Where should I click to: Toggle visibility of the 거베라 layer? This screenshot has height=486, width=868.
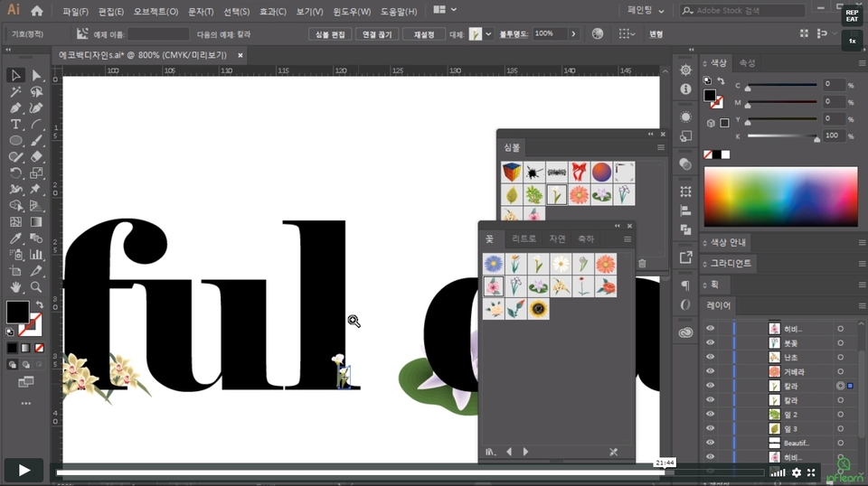click(x=710, y=372)
